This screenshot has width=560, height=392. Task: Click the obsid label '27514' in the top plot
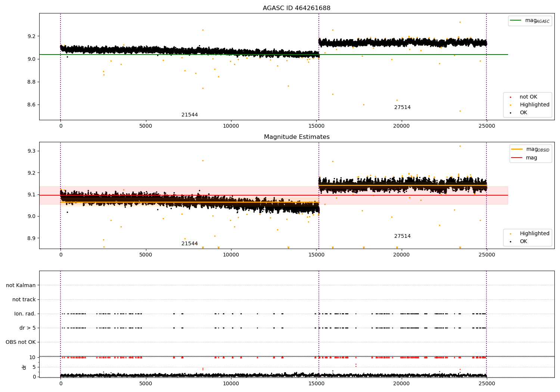pyautogui.click(x=402, y=108)
